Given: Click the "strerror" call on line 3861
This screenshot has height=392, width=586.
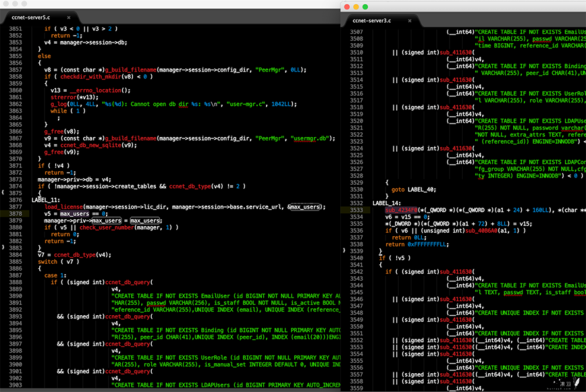Looking at the screenshot, I should click(x=63, y=97).
